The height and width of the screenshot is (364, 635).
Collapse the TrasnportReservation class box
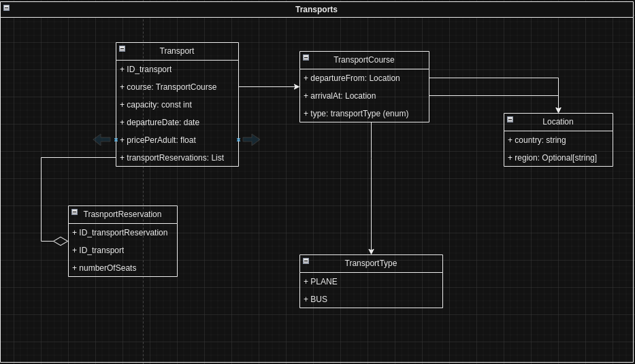pyautogui.click(x=74, y=212)
